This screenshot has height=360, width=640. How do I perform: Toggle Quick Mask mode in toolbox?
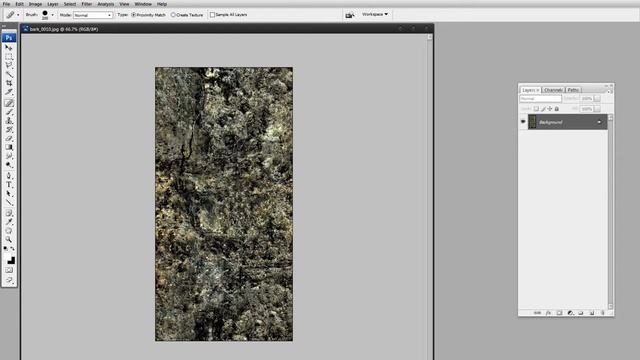[9, 270]
